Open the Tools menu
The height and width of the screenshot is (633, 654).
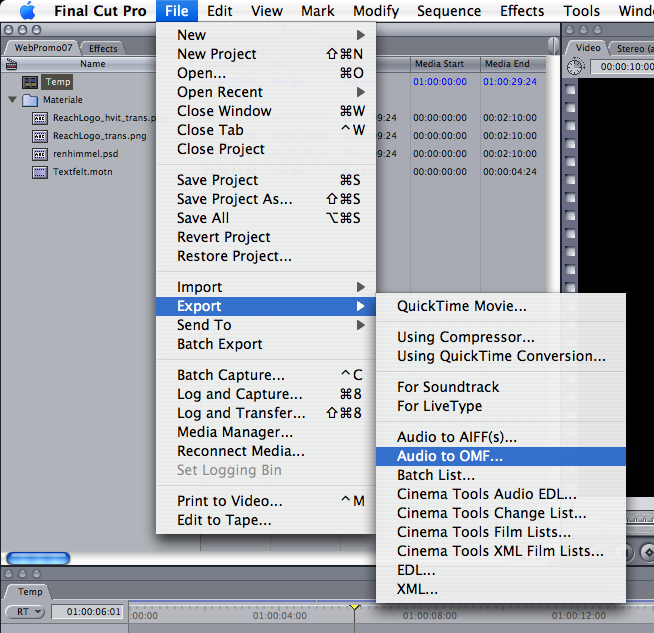581,11
